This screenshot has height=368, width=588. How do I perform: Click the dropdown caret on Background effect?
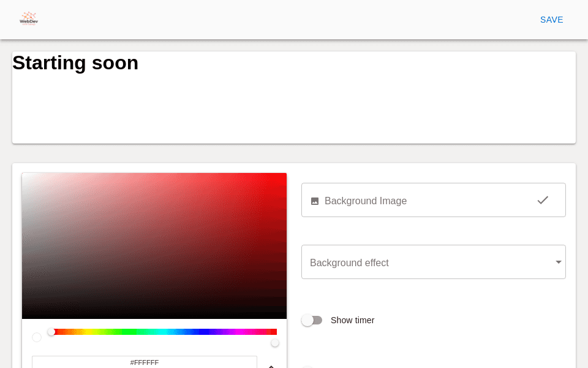click(558, 262)
